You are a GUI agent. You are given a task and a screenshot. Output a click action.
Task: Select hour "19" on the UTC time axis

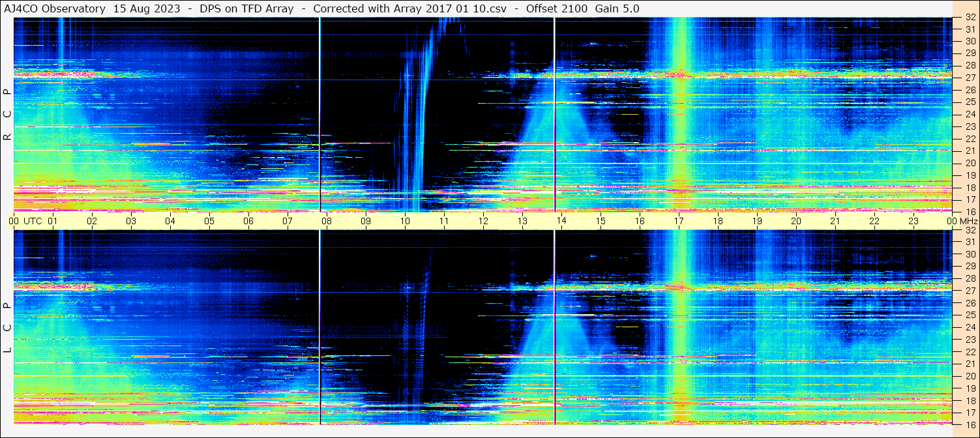click(x=757, y=221)
